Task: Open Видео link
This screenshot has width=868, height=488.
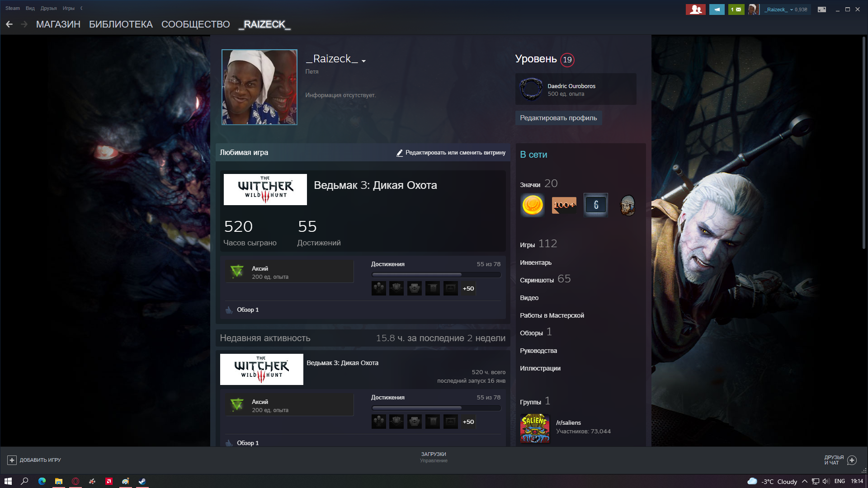Action: pyautogui.click(x=529, y=298)
